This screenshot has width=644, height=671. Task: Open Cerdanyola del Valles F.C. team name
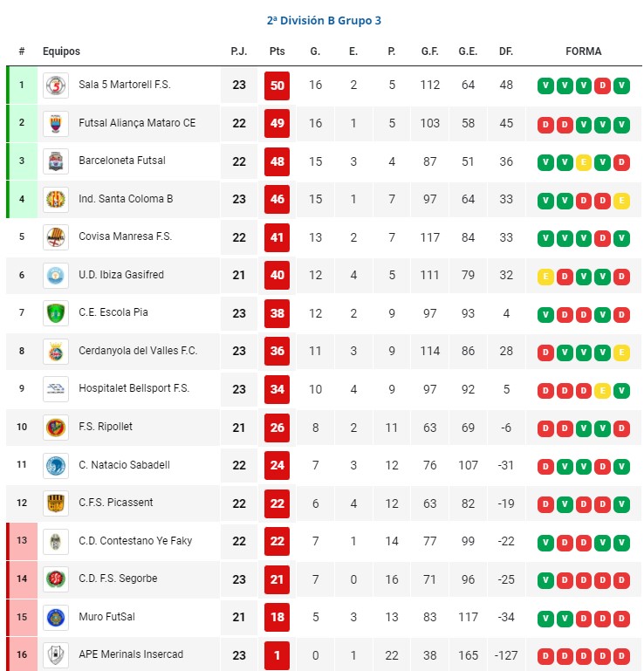tap(138, 351)
